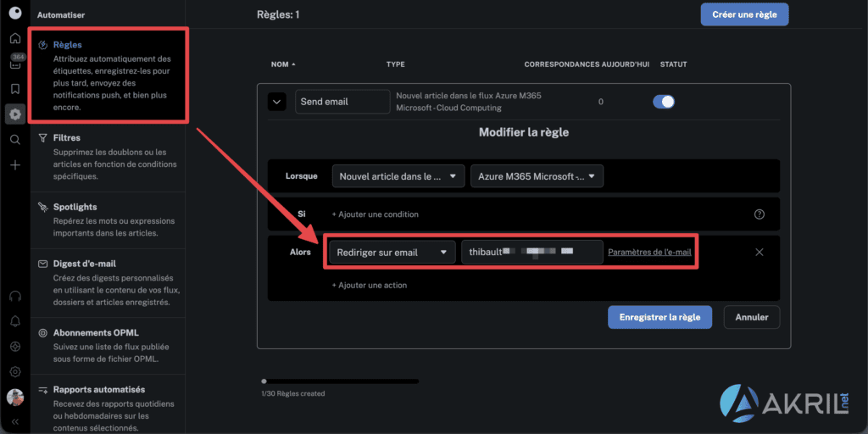Select the Automate gear icon in sidebar
The height and width of the screenshot is (434, 868).
15,114
